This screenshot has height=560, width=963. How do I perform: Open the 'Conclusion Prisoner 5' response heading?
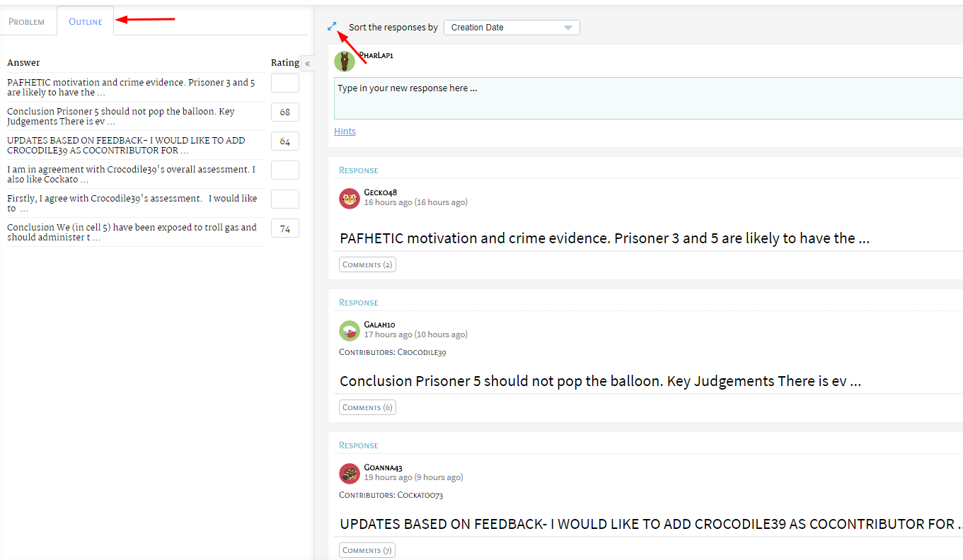600,381
